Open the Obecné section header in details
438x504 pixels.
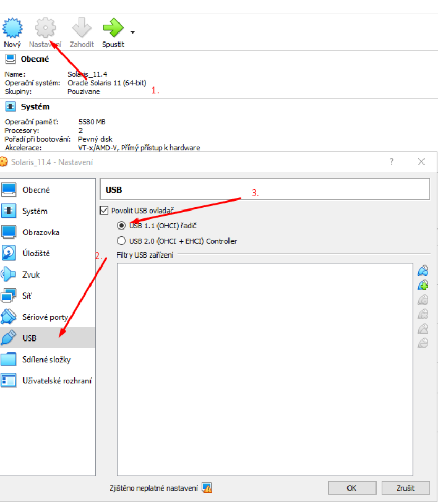35,59
